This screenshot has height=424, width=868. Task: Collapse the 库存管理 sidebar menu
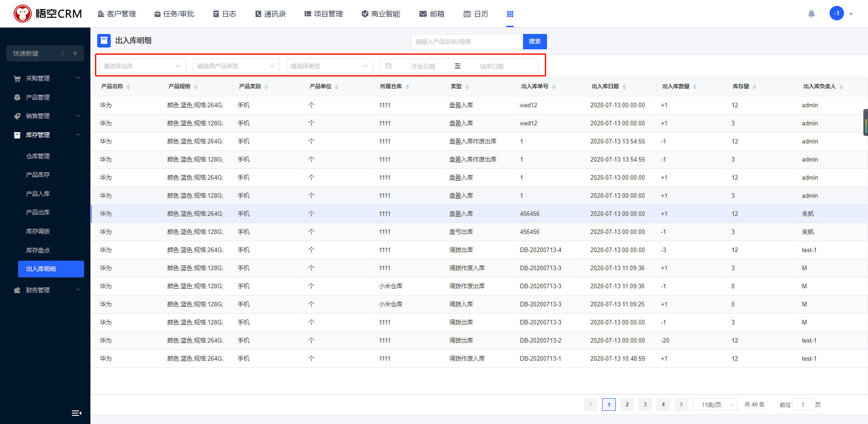45,135
